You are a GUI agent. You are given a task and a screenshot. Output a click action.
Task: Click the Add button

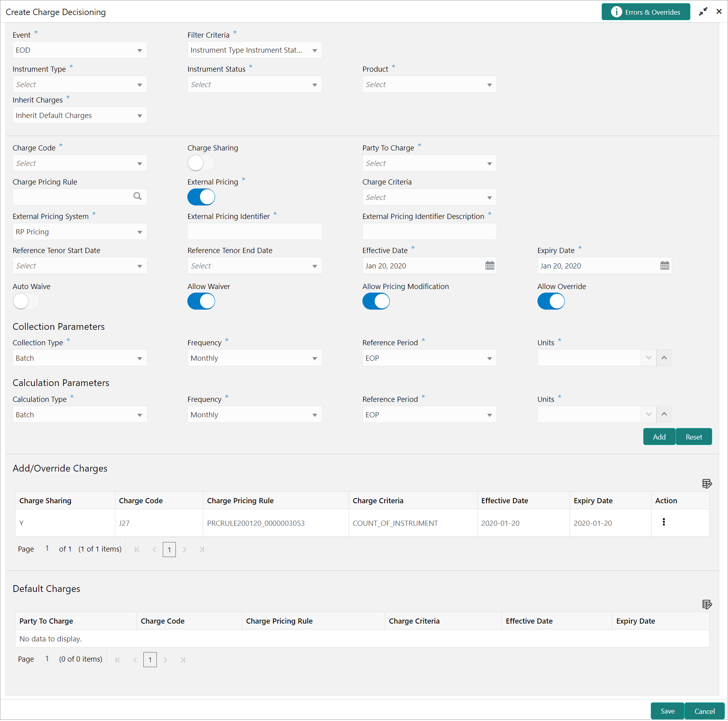(x=659, y=437)
